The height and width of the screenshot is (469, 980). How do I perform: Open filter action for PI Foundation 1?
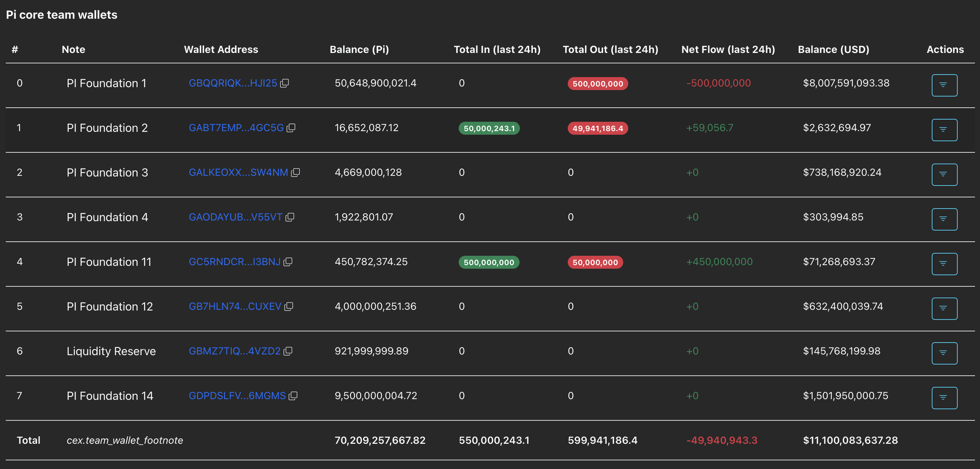pyautogui.click(x=944, y=85)
